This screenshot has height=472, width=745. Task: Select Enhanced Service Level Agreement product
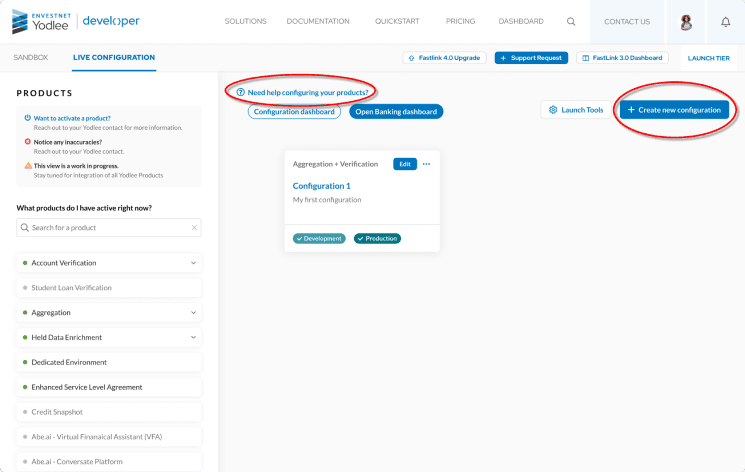tap(109, 387)
